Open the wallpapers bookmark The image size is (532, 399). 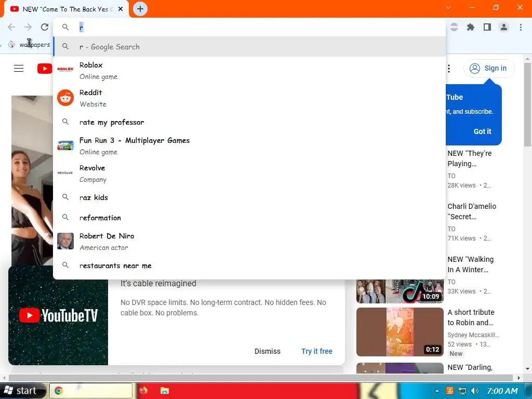(x=30, y=45)
